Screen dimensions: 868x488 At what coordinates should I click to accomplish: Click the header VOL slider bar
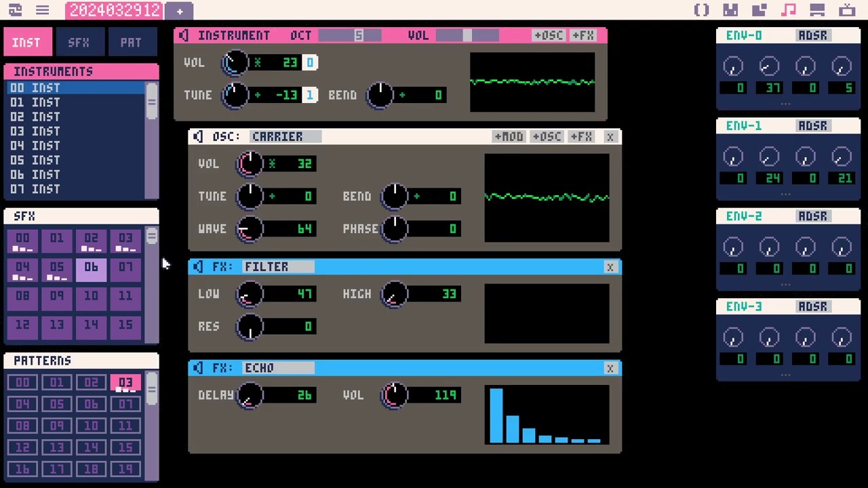tap(467, 35)
